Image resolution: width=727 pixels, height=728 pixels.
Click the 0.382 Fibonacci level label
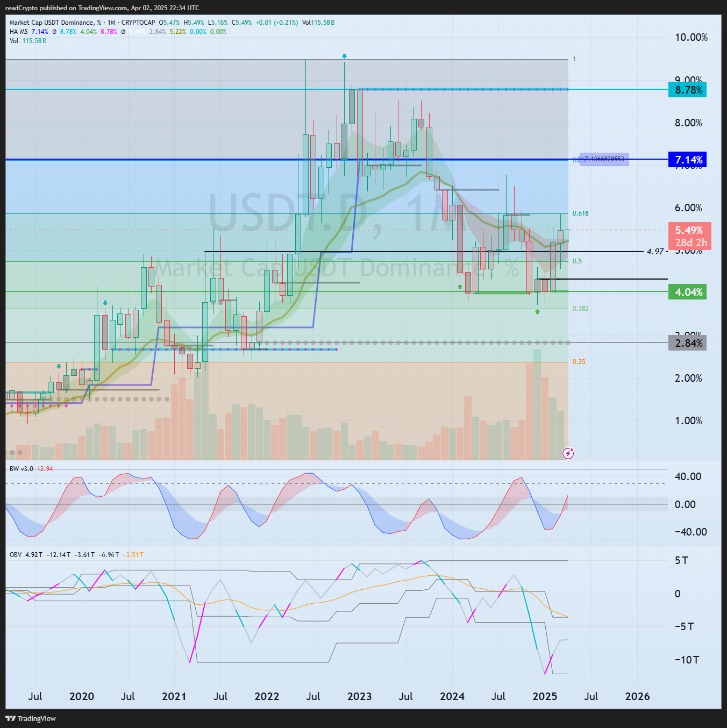click(580, 309)
